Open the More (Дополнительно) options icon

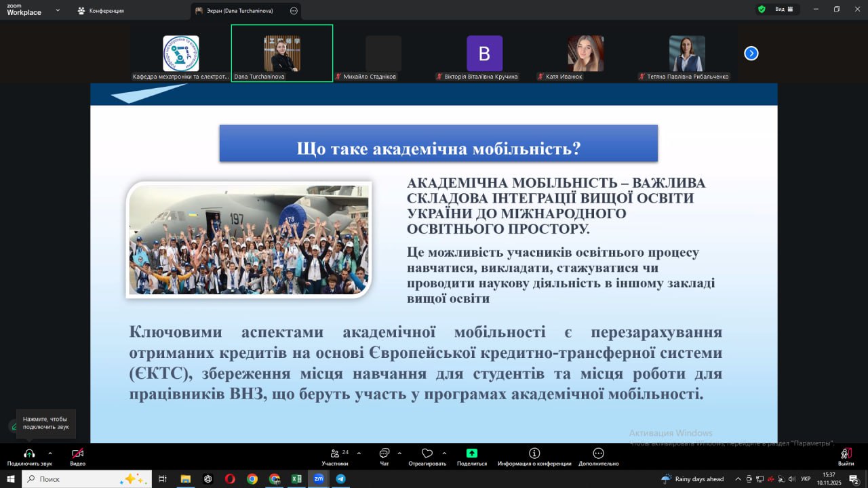[598, 453]
